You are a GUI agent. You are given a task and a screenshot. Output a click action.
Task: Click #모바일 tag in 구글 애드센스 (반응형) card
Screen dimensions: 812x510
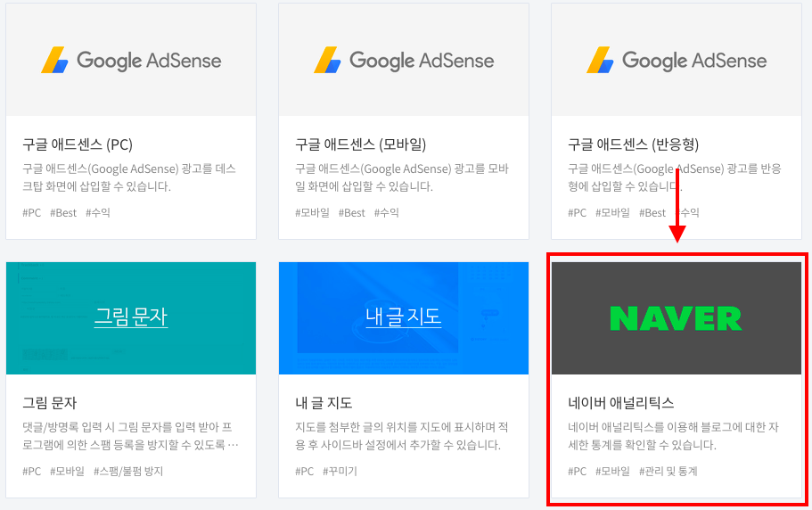point(612,213)
